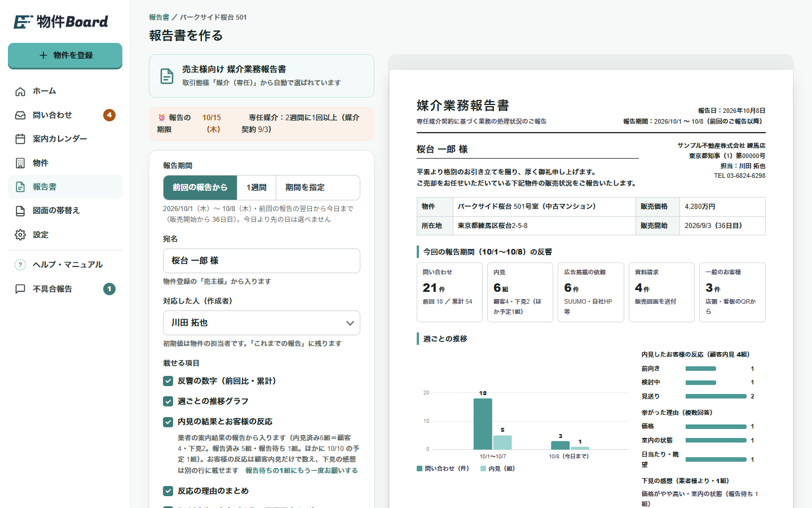This screenshot has width=812, height=508.
Task: Click the 内見（組）legend color swatch
Action: click(483, 468)
